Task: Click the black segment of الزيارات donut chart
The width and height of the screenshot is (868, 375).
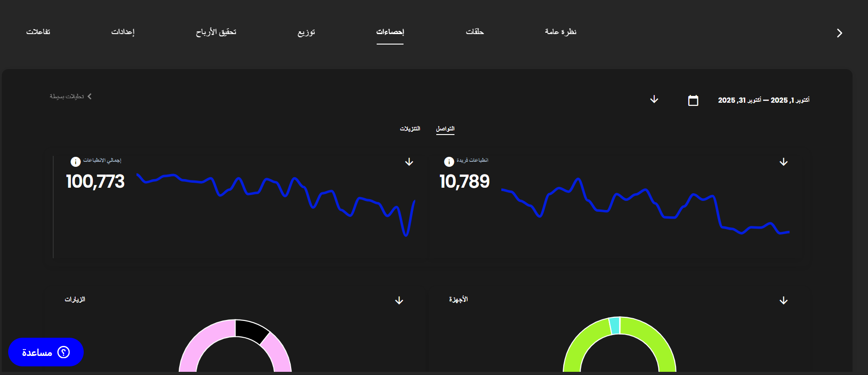Action: [x=251, y=330]
